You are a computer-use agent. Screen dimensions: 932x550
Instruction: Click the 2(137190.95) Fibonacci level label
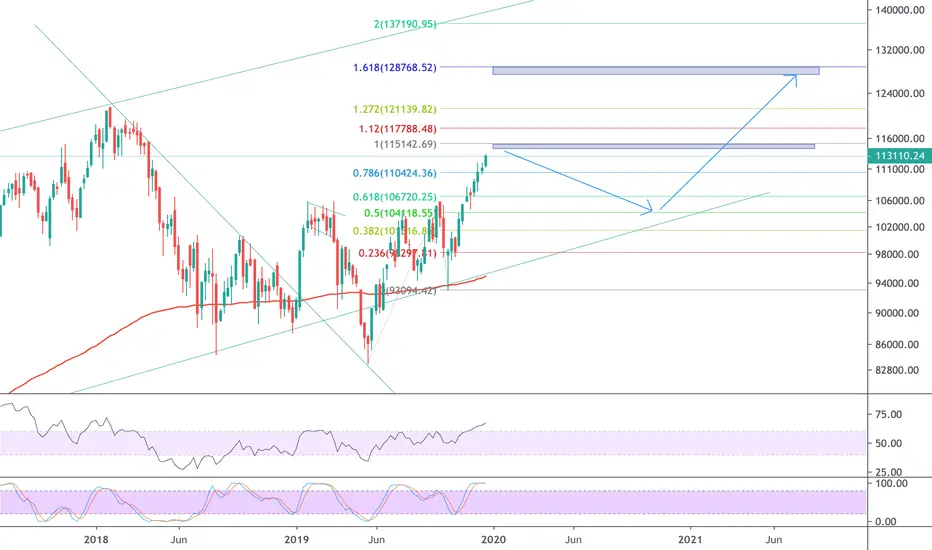tap(405, 24)
